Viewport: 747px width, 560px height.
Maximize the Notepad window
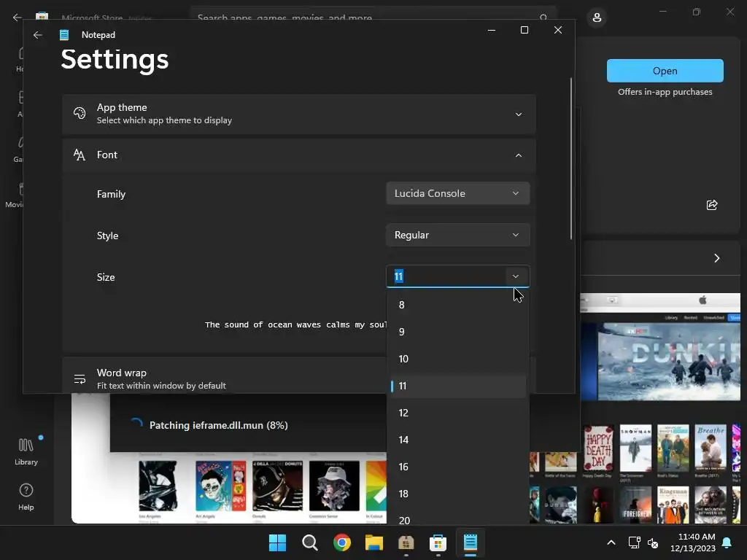pyautogui.click(x=525, y=30)
